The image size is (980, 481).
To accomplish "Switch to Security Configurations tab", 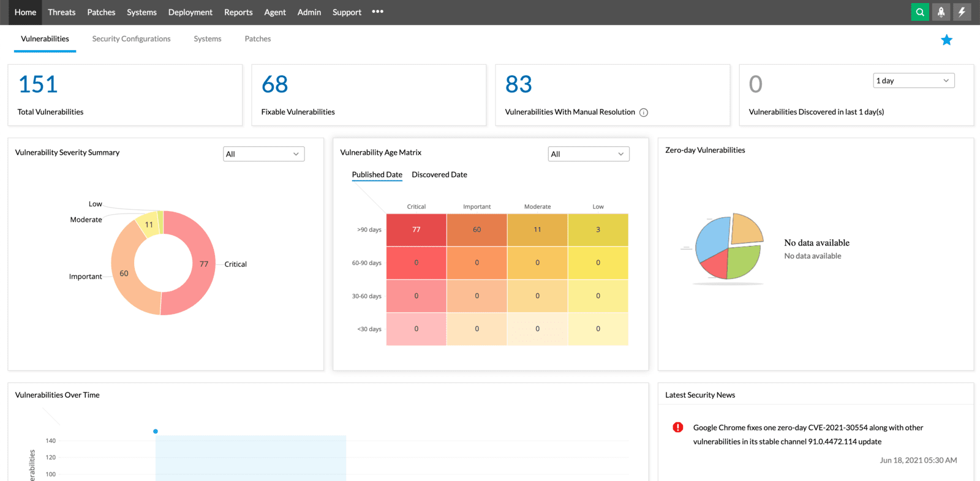I will coord(131,39).
